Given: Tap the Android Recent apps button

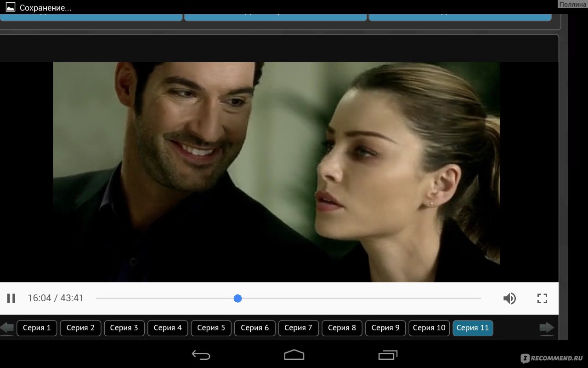Looking at the screenshot, I should [x=388, y=355].
